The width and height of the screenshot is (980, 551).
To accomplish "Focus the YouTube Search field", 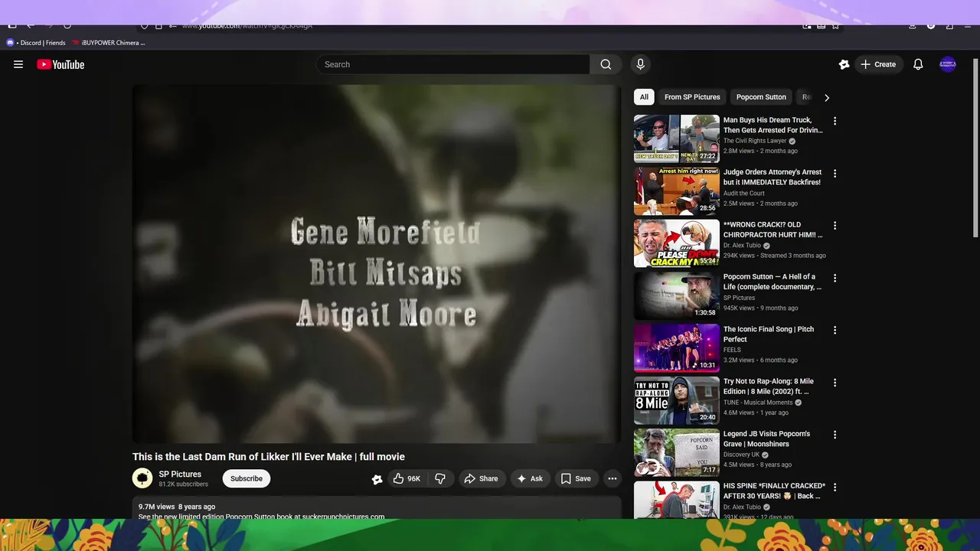I will [452, 64].
